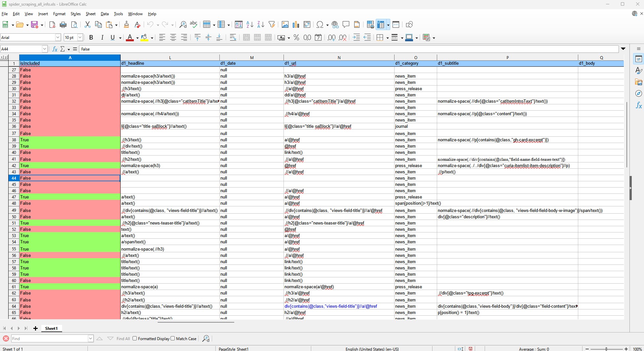The height and width of the screenshot is (351, 644).
Task: Click the blue views-field-title link cell
Action: tap(339, 306)
